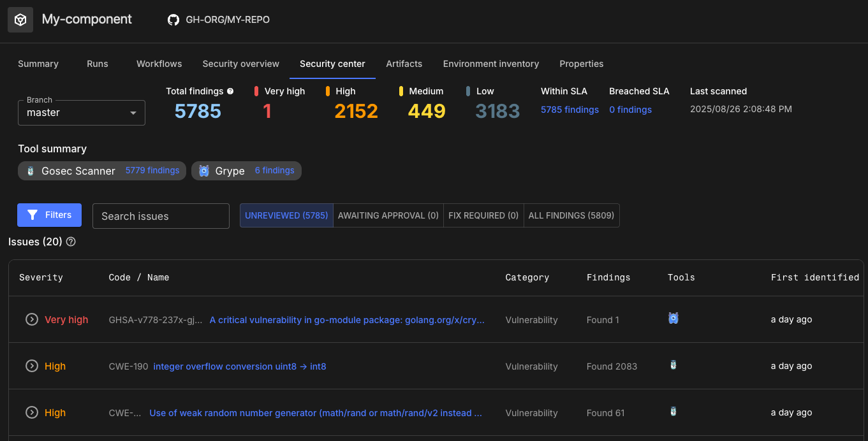Click inside the Search issues field
The image size is (868, 441).
click(161, 215)
